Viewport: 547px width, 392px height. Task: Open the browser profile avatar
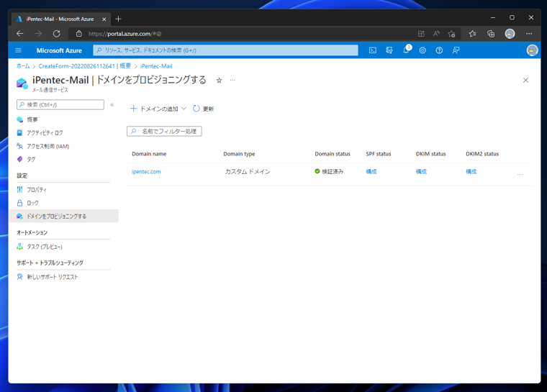click(x=510, y=34)
